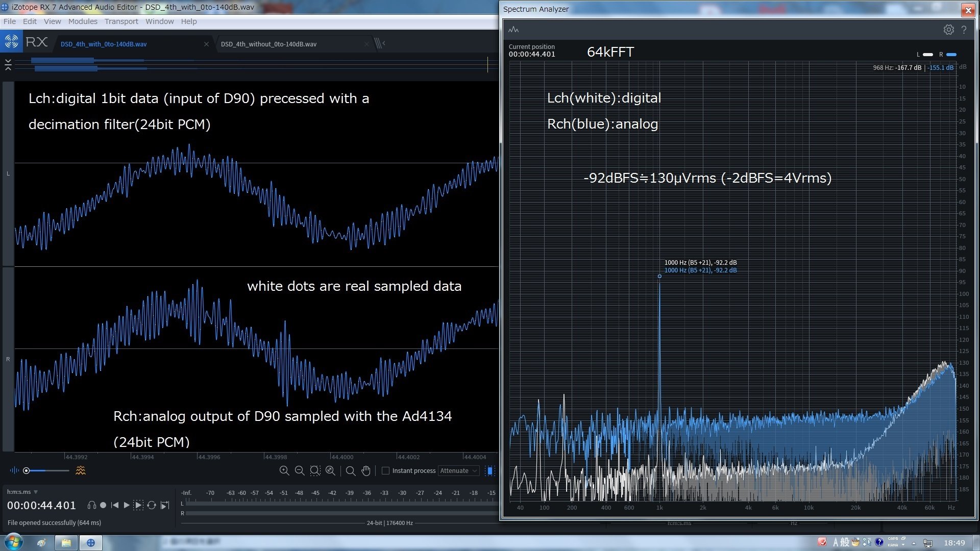This screenshot has width=980, height=551.
Task: Open the Transport menu
Action: (x=121, y=21)
